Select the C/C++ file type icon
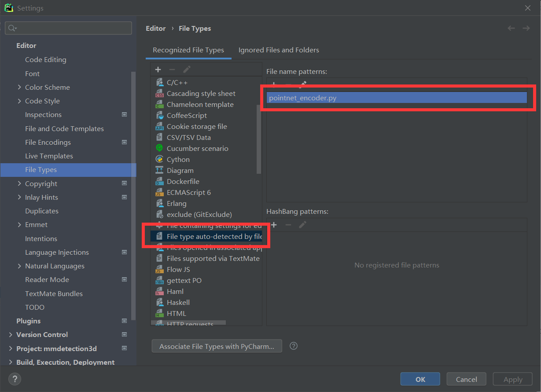The image size is (541, 392). point(159,82)
